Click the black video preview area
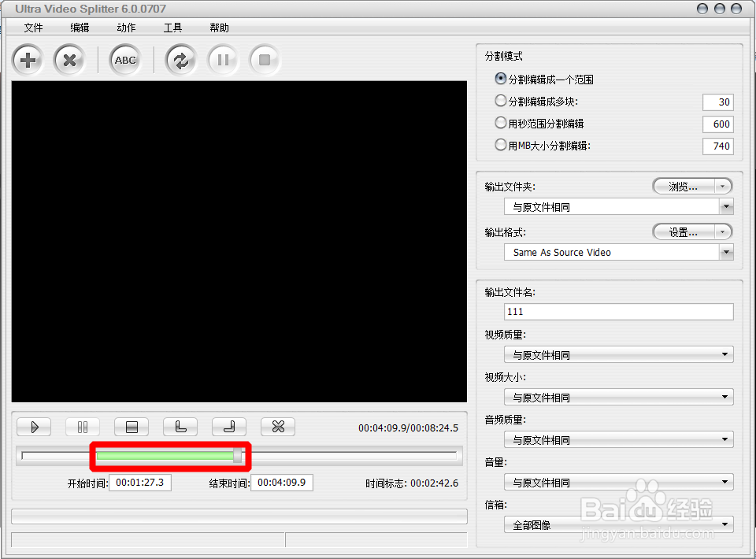This screenshot has width=756, height=559. coord(239,242)
